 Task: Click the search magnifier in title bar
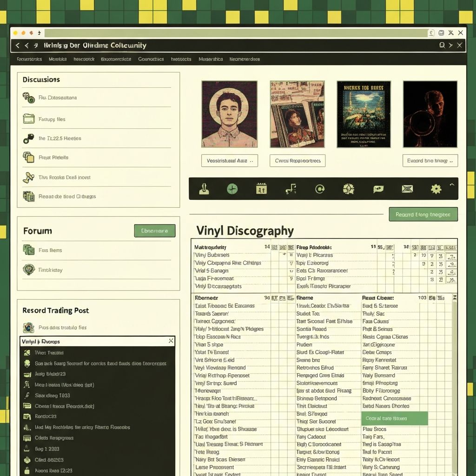442,45
